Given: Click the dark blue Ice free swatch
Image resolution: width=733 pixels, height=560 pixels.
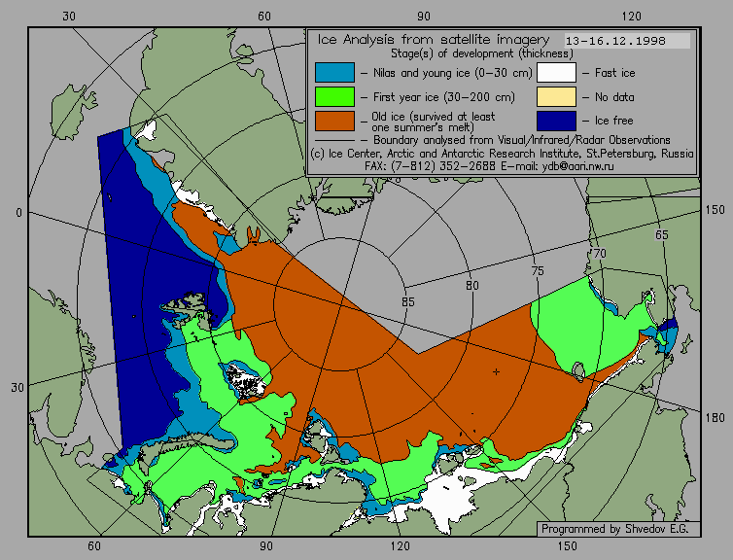Looking at the screenshot, I should [x=556, y=122].
